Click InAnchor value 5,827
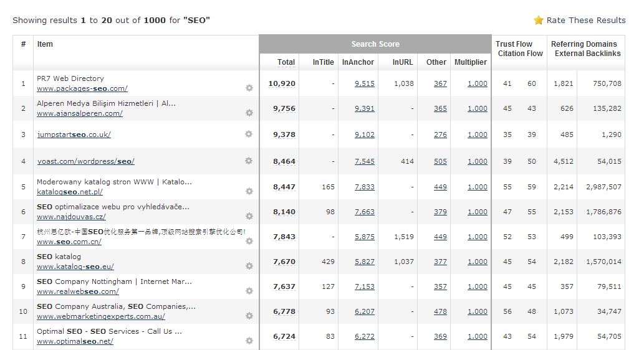Viewport: 644px width, 350px height. click(365, 262)
